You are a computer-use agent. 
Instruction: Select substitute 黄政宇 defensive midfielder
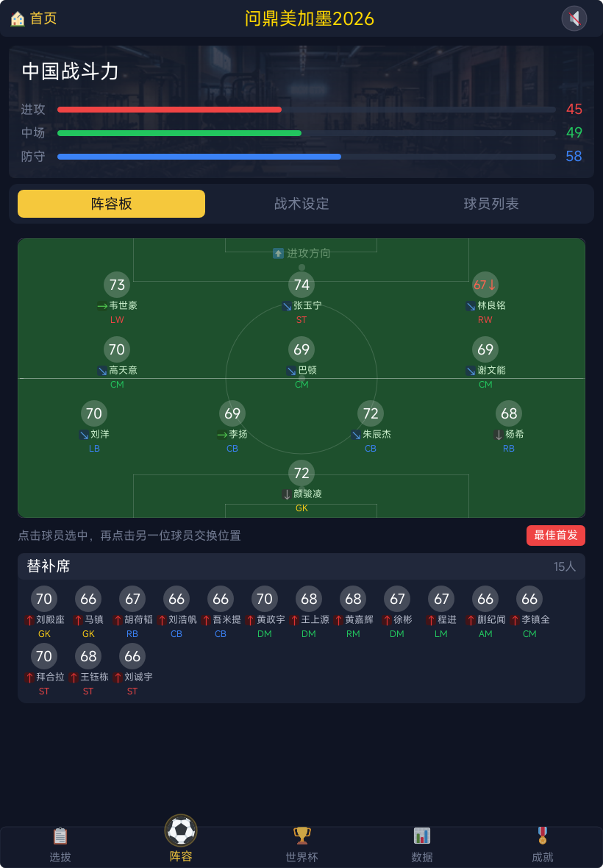265,612
